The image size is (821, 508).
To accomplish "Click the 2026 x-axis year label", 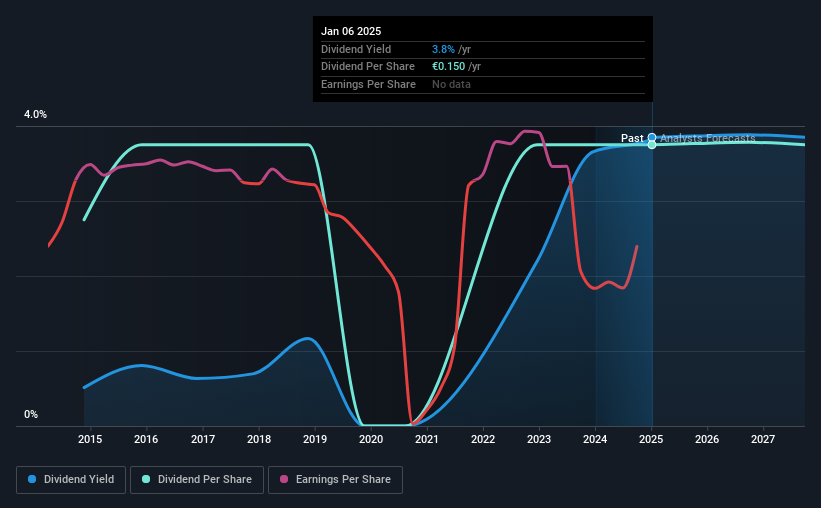I will tap(707, 439).
